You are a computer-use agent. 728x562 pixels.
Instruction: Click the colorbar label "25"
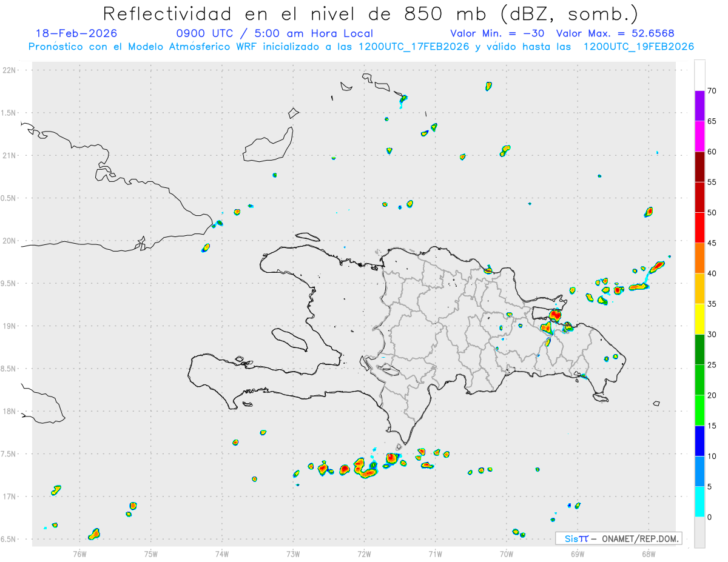[712, 365]
